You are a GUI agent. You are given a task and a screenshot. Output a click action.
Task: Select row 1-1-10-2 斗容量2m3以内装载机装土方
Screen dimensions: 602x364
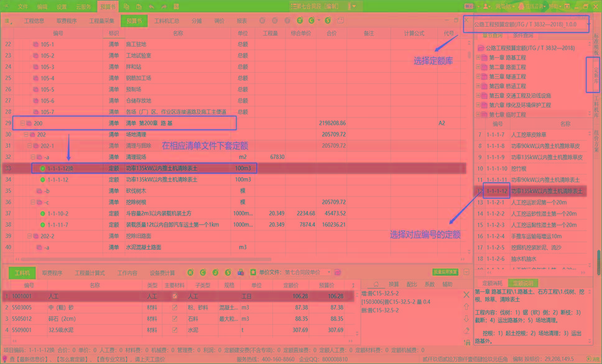234,213
